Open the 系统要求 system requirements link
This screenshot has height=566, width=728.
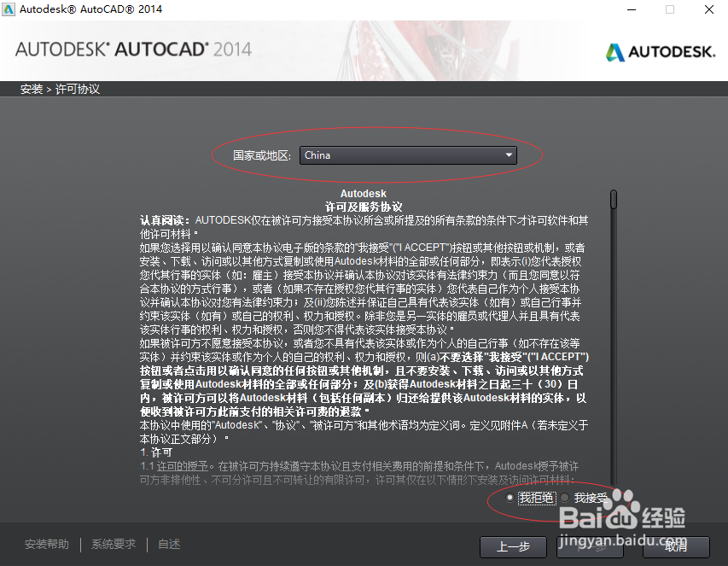point(113,543)
